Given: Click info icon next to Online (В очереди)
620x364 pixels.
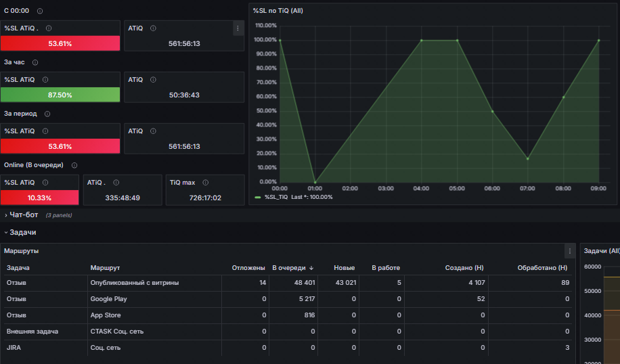Looking at the screenshot, I should click(74, 165).
